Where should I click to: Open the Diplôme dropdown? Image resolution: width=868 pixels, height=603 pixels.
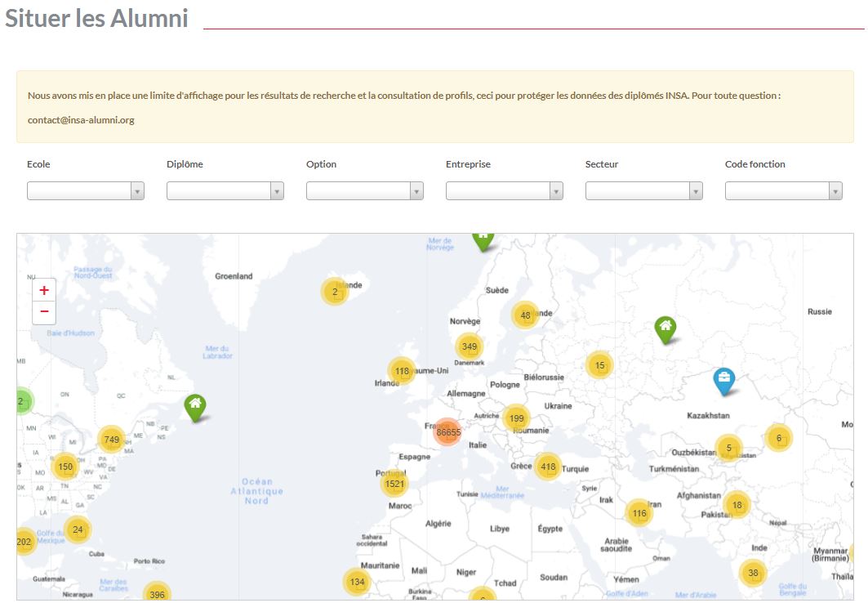[225, 191]
